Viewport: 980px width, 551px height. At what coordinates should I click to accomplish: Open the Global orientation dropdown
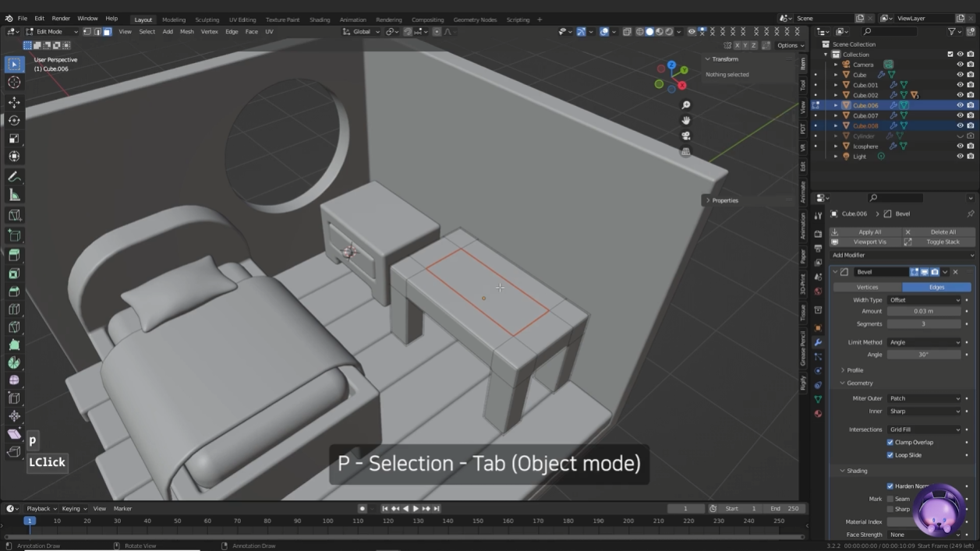point(362,32)
